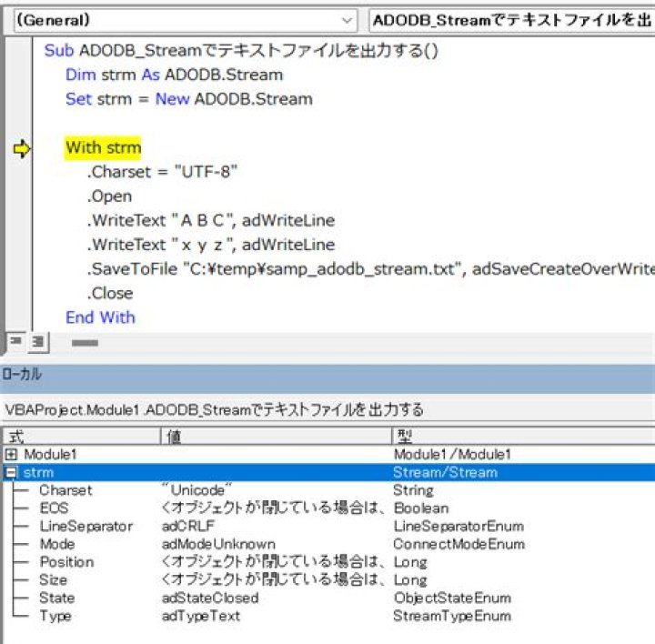Click the 型 column header
This screenshot has height=644, width=655.
pyautogui.click(x=523, y=437)
